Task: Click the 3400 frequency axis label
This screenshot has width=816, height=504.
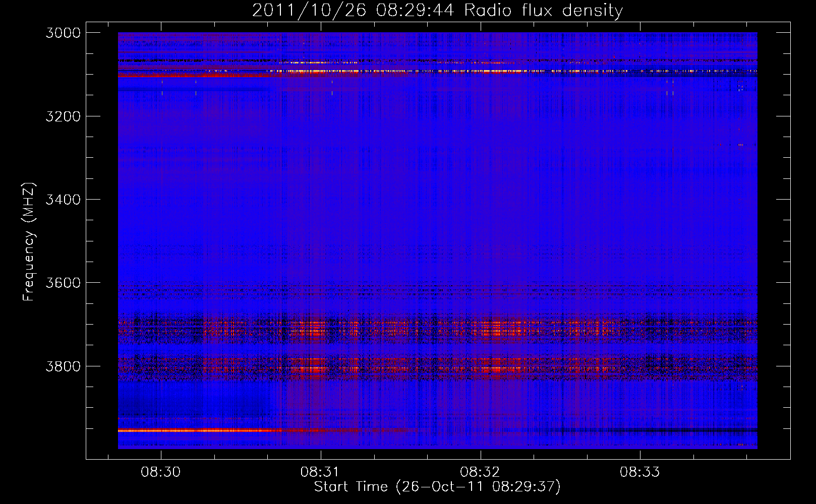Action: point(63,200)
